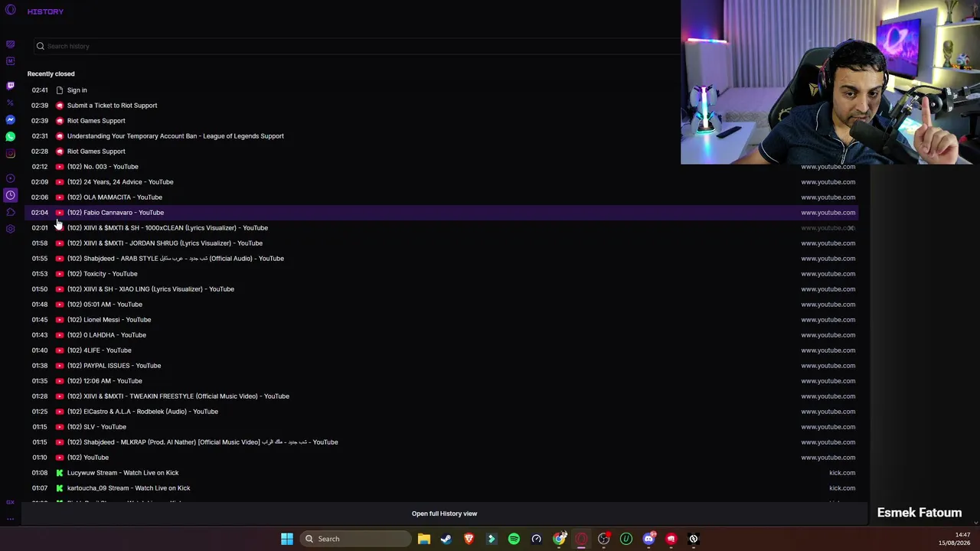980x551 pixels.
Task: Launch Steam from the taskbar
Action: point(446,539)
